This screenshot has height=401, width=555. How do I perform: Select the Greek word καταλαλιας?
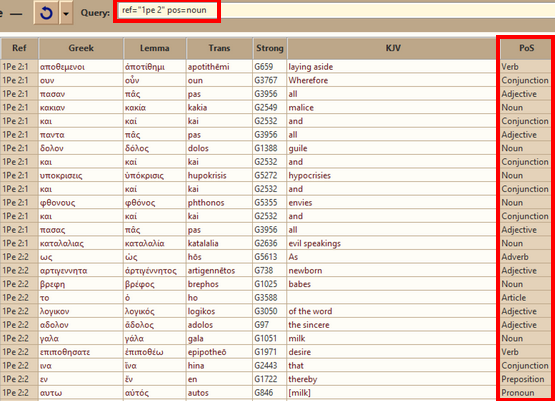point(62,244)
